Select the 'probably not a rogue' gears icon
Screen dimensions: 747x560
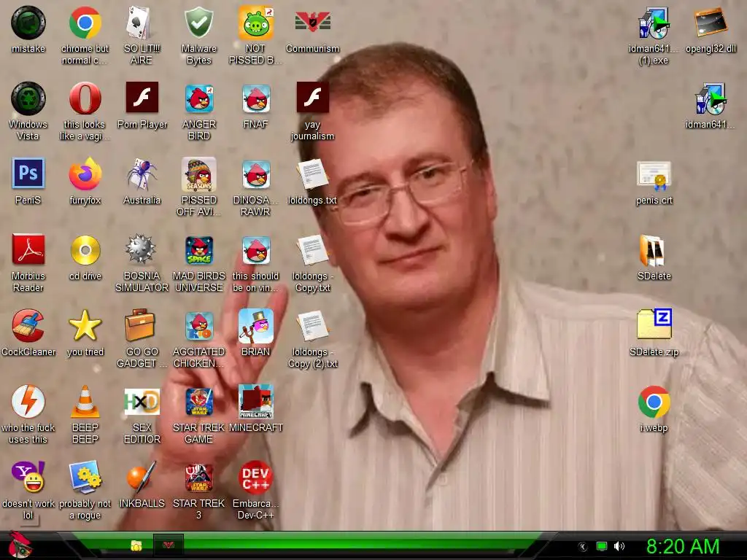click(85, 477)
